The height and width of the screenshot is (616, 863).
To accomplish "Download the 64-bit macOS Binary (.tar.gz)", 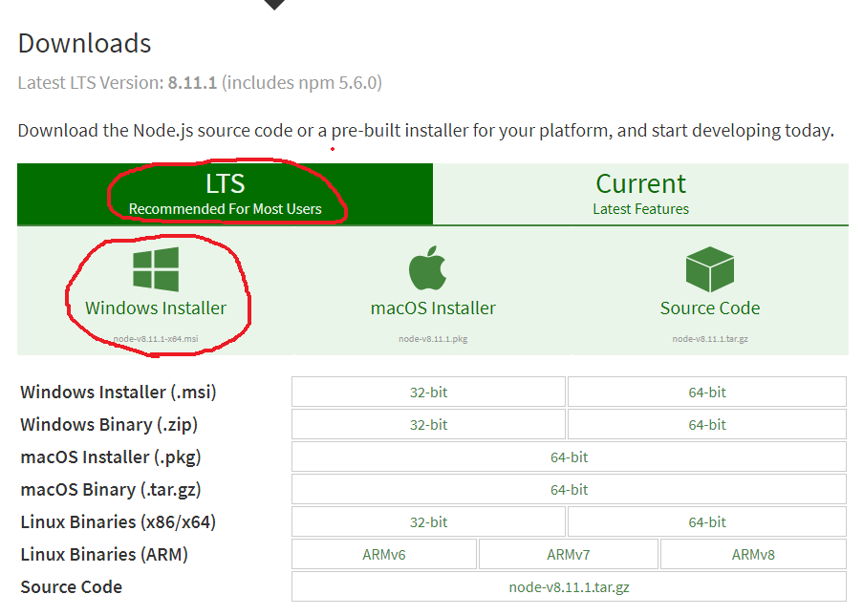I will 568,489.
